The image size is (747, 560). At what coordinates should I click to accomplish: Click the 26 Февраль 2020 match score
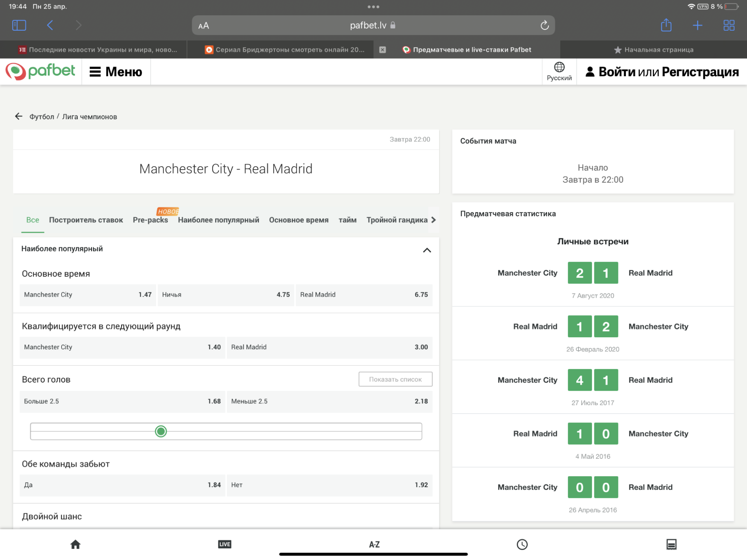click(593, 327)
